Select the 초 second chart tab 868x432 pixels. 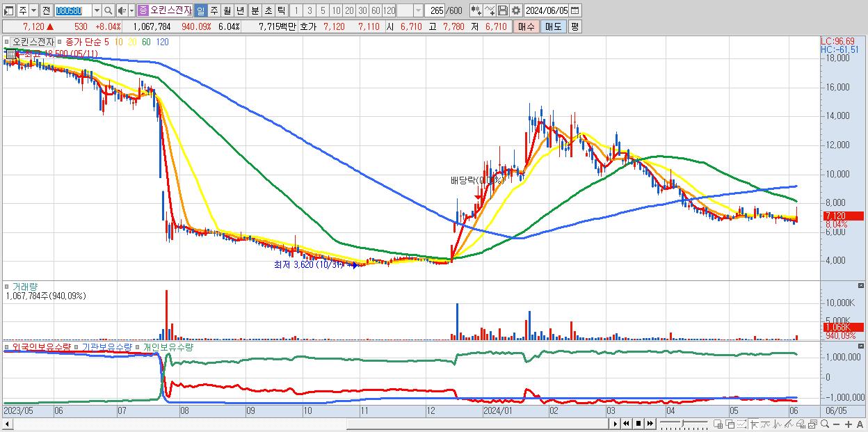pyautogui.click(x=268, y=10)
